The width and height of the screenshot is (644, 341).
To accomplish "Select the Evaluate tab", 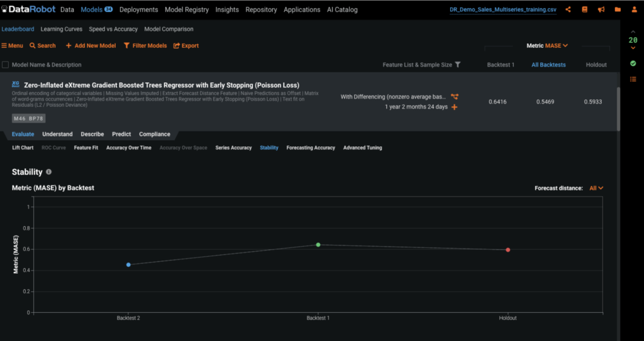I will pyautogui.click(x=23, y=134).
